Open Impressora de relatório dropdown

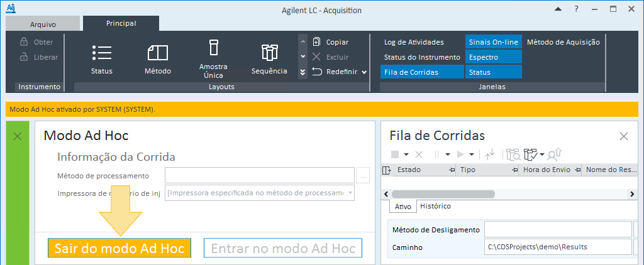(350, 192)
